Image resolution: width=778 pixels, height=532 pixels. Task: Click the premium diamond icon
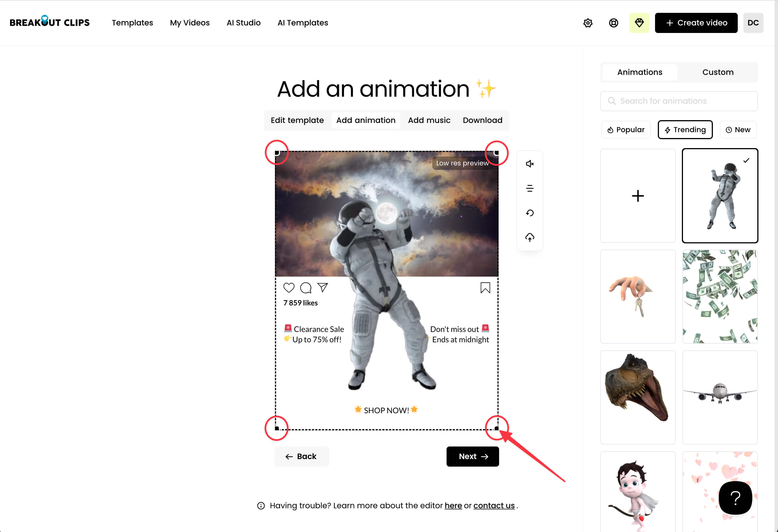pyautogui.click(x=639, y=23)
